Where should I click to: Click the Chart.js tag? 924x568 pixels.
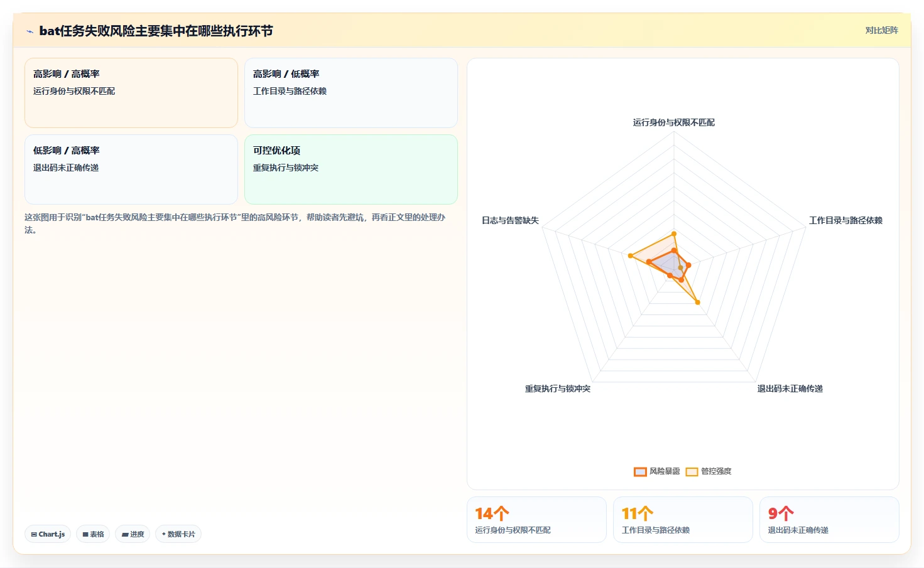[48, 534]
